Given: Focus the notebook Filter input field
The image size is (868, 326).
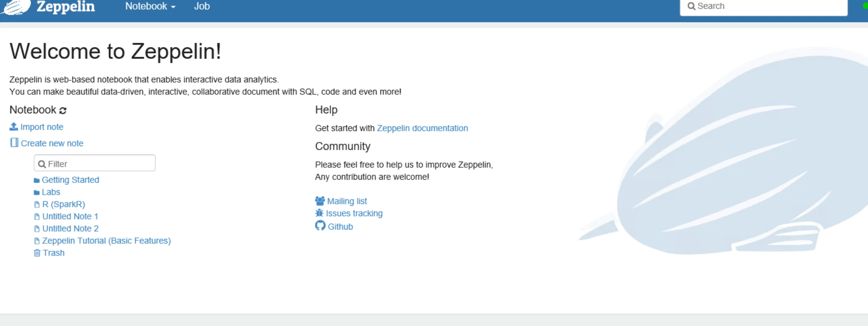Looking at the screenshot, I should click(x=94, y=163).
